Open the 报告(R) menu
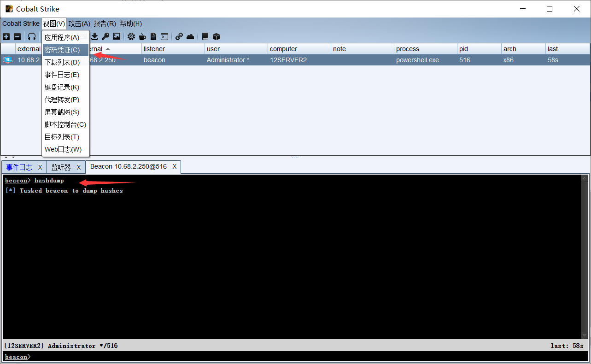 tap(105, 23)
